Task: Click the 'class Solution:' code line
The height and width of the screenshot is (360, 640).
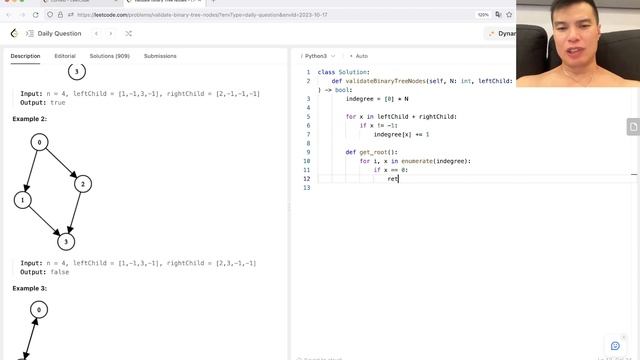Action: coord(344,72)
